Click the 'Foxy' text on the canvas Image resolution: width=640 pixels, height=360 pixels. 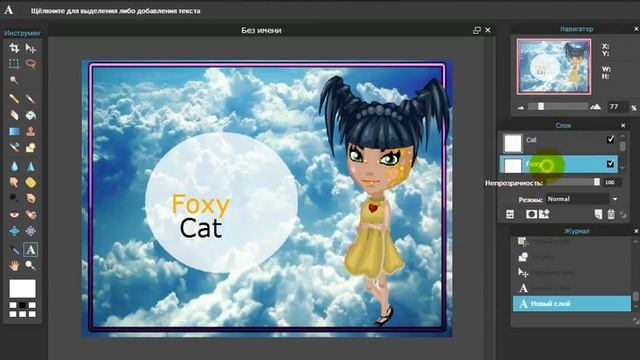pos(201,204)
